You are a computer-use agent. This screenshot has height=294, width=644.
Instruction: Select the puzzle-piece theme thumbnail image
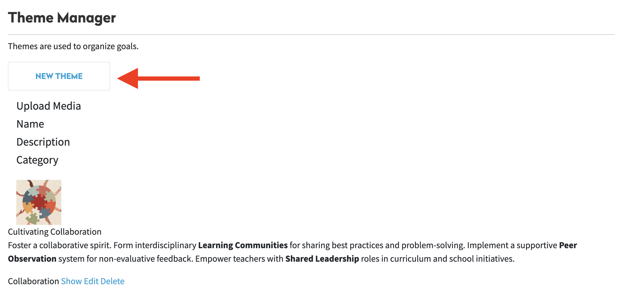click(39, 202)
